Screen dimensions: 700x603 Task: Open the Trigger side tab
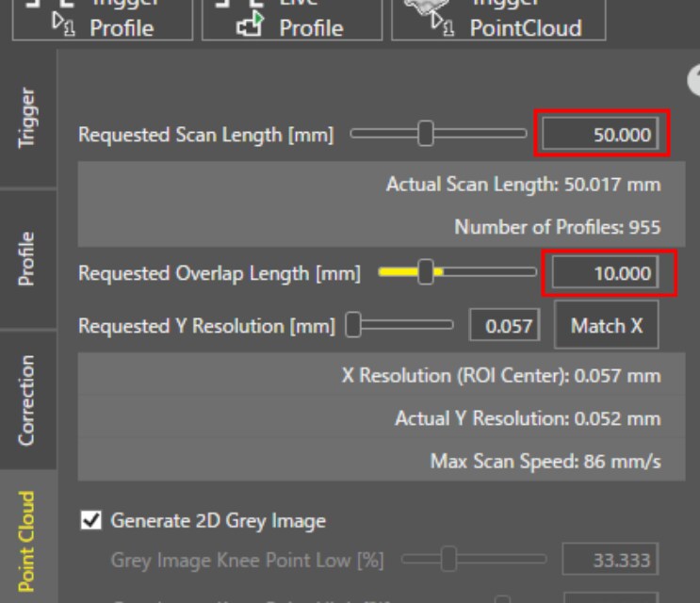tap(28, 118)
